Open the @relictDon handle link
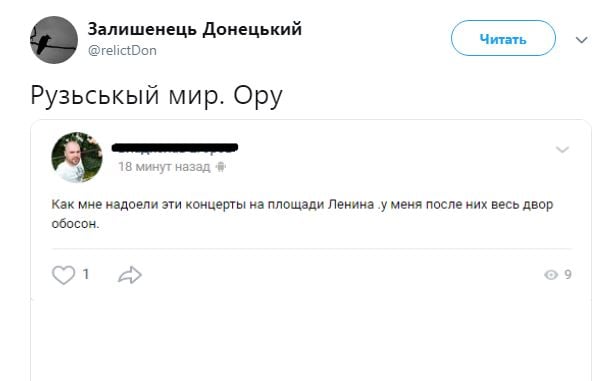 click(122, 51)
